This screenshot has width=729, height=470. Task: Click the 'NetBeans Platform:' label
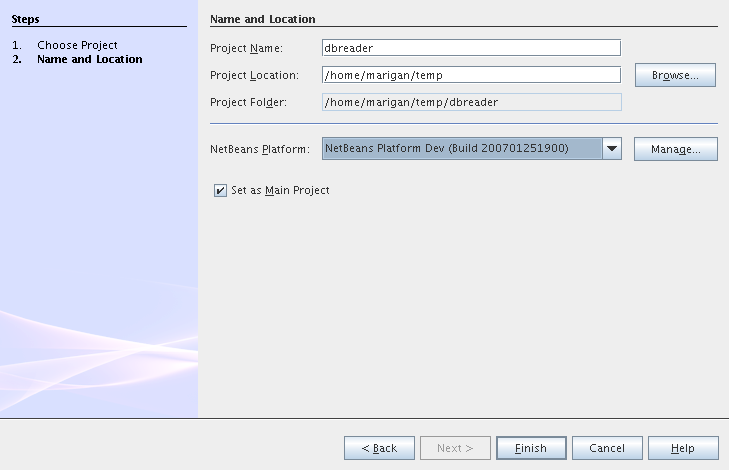click(x=260, y=149)
